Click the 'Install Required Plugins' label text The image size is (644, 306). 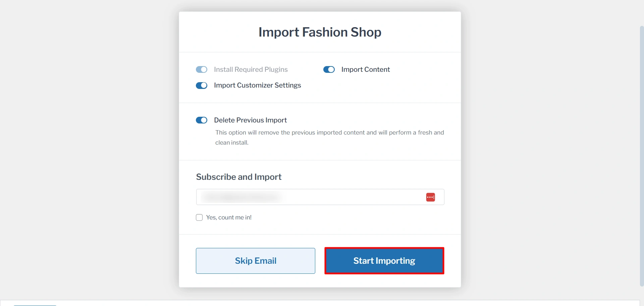coord(251,69)
